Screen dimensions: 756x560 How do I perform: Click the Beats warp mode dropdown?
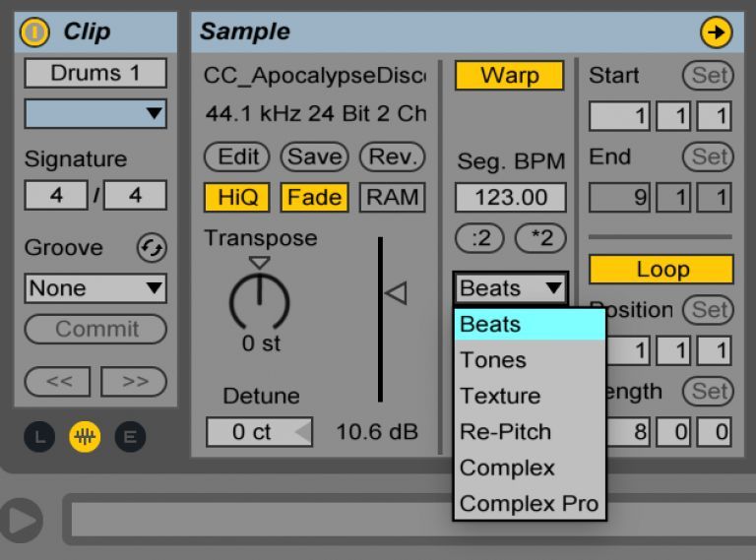[511, 288]
